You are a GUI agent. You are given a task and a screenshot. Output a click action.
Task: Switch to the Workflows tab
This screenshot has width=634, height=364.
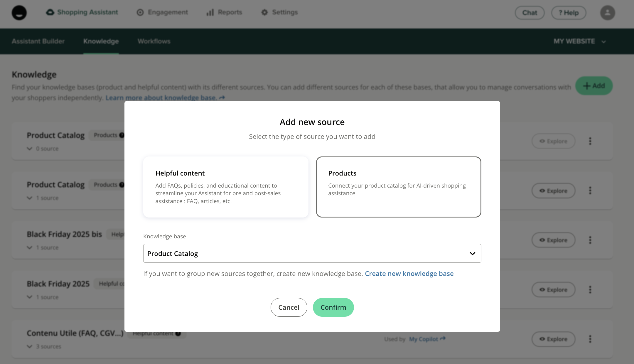pos(154,41)
